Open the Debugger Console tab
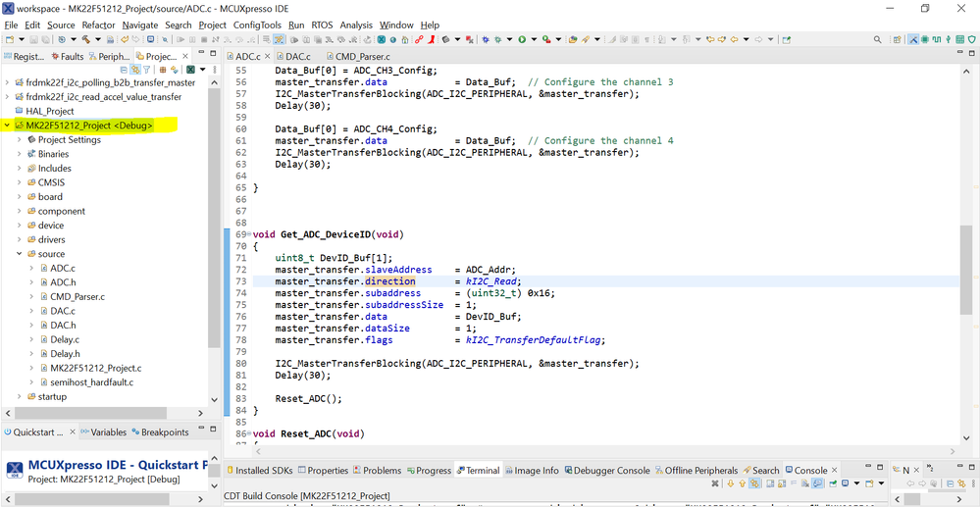The height and width of the screenshot is (507, 980). pyautogui.click(x=605, y=470)
